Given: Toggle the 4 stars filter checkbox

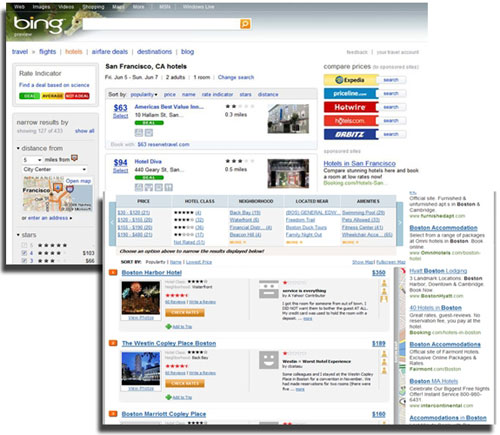Looking at the screenshot, I should click(24, 253).
